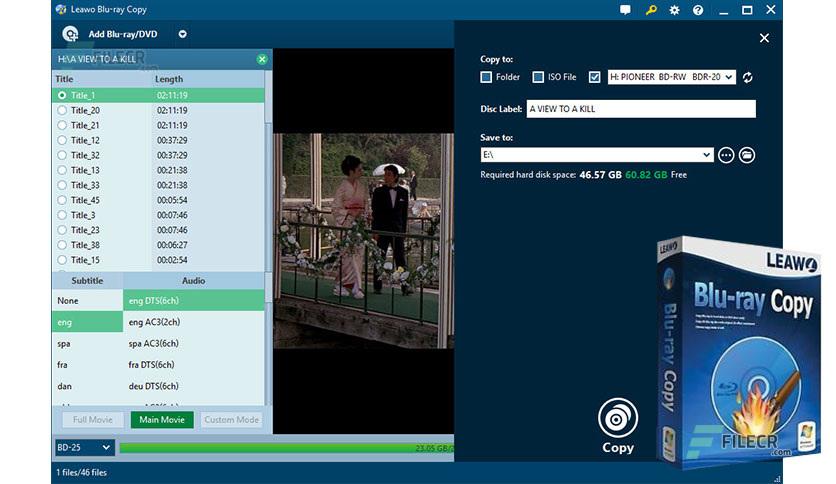Viewport: 836px width, 484px height.
Task: Uncheck the disc drive checkbox
Action: tap(594, 77)
